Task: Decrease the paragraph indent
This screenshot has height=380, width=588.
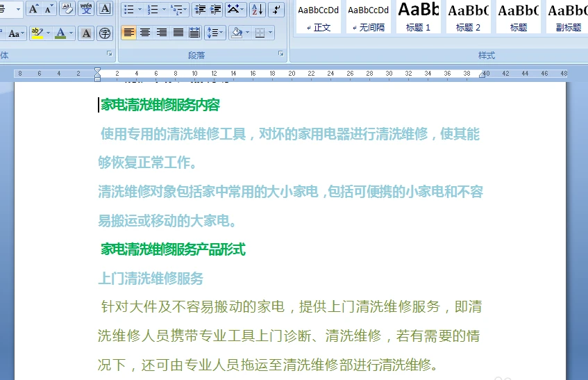Action: [x=200, y=9]
